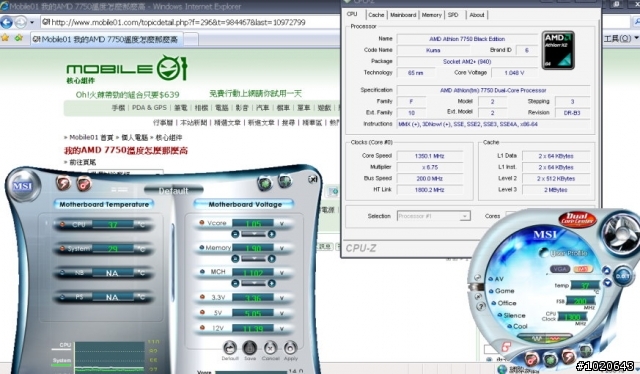This screenshot has width=640, height=374.
Task: Toggle the NB temperature indicator
Action: [62, 272]
